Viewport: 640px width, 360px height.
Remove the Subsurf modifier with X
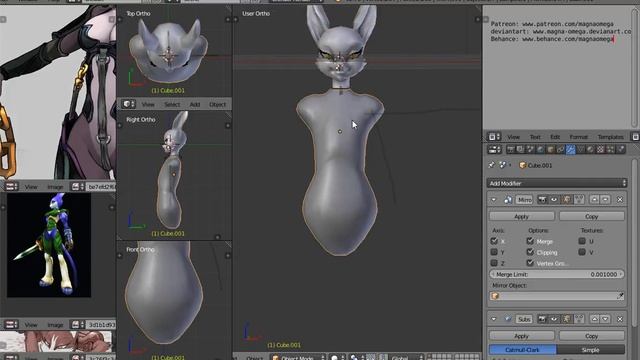pyautogui.click(x=620, y=319)
